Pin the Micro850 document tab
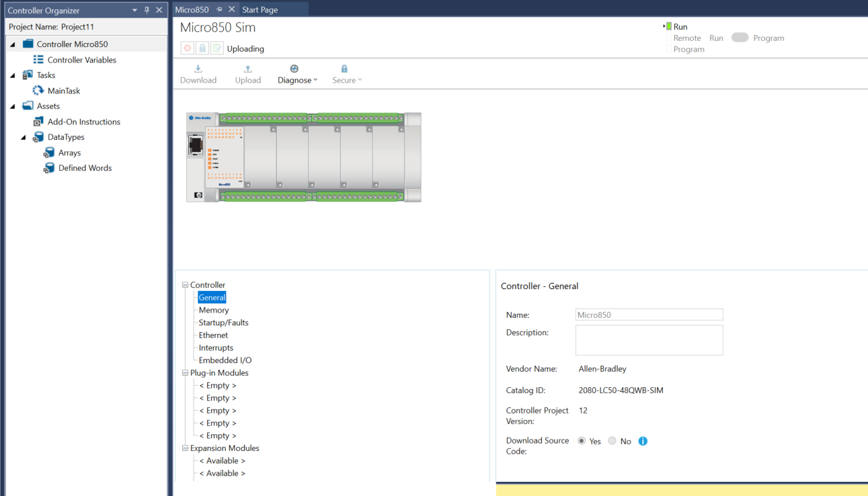Viewport: 868px width, 496px height. 219,9
